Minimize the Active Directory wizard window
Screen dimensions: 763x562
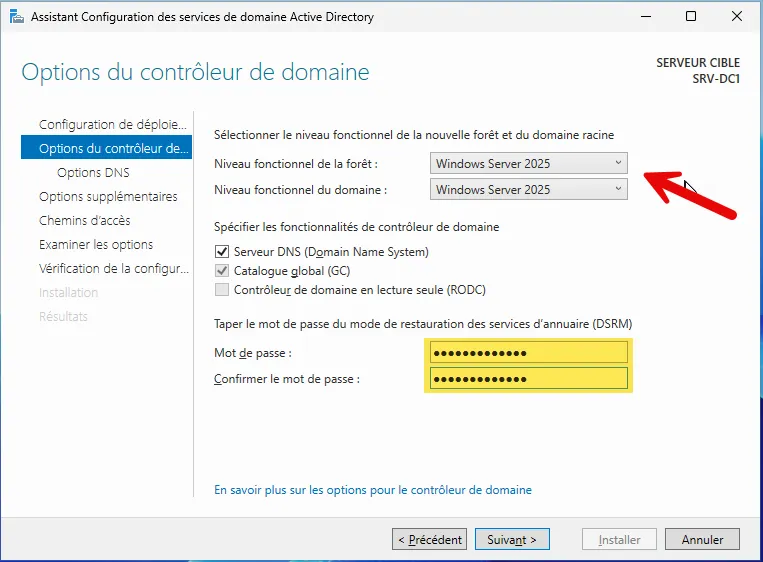[x=644, y=16]
